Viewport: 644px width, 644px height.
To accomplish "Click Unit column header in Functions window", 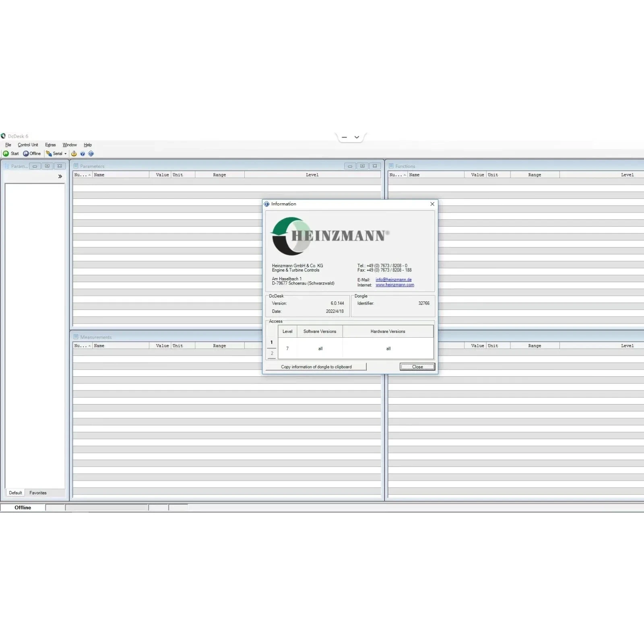I will coord(498,175).
